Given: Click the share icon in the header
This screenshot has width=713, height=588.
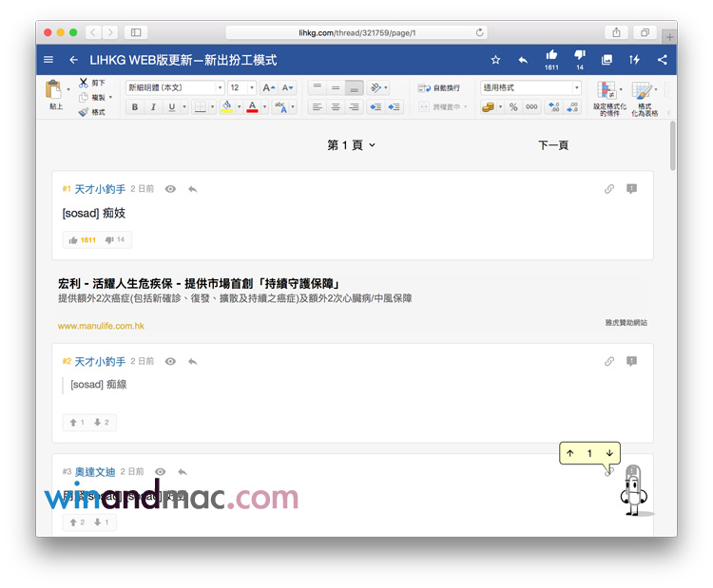Looking at the screenshot, I should [x=662, y=60].
